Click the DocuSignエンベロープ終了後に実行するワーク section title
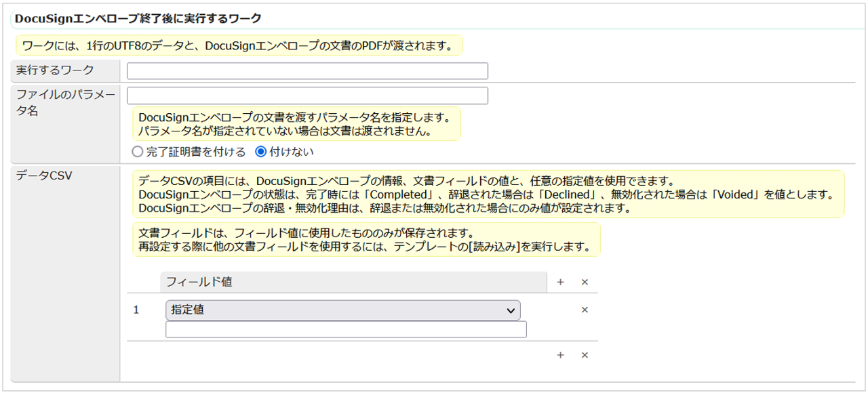This screenshot has width=868, height=393. pyautogui.click(x=138, y=18)
